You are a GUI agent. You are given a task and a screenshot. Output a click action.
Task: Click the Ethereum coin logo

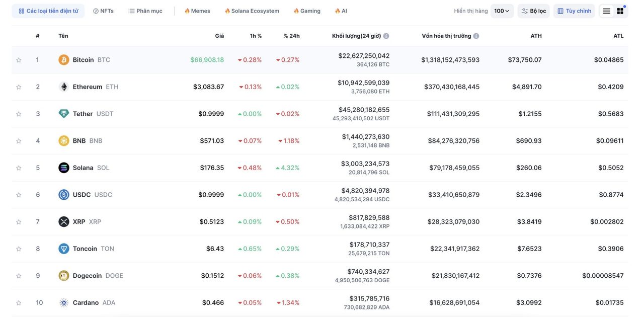pyautogui.click(x=64, y=87)
